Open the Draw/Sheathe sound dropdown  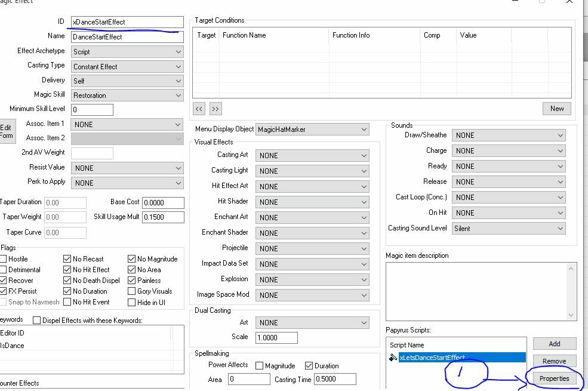click(x=509, y=136)
